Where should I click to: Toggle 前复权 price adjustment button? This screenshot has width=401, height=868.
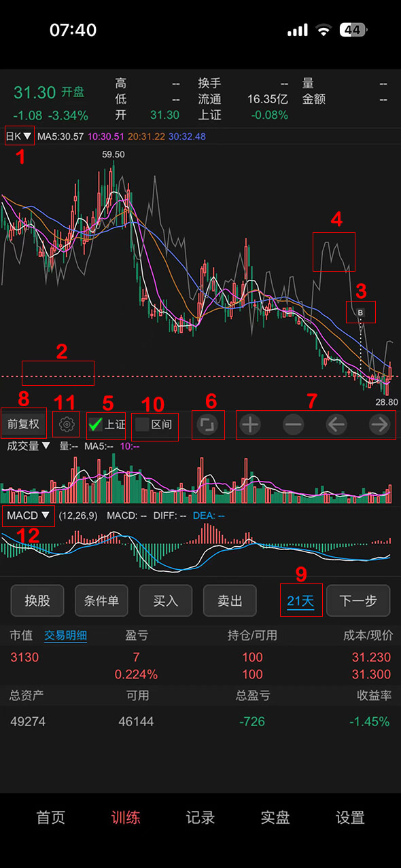23,425
